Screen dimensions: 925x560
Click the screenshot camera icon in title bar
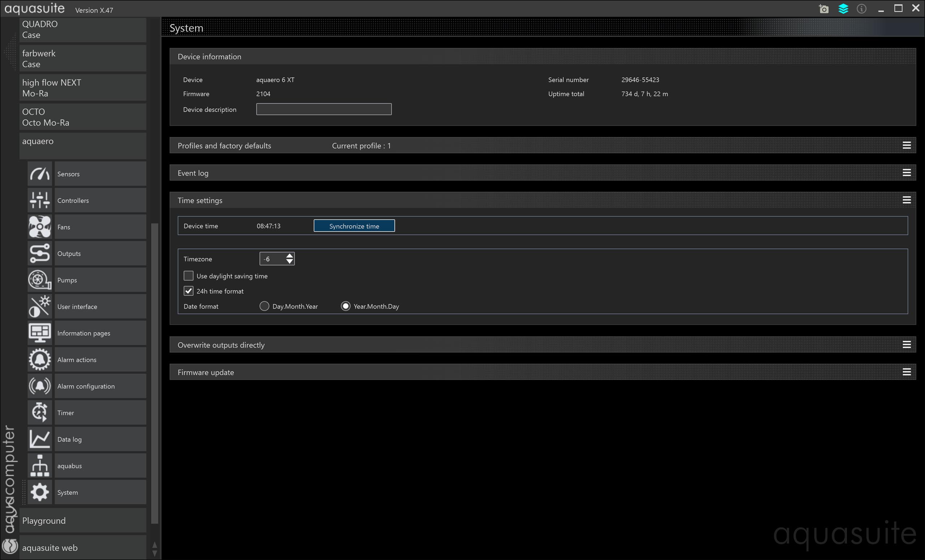click(x=824, y=9)
